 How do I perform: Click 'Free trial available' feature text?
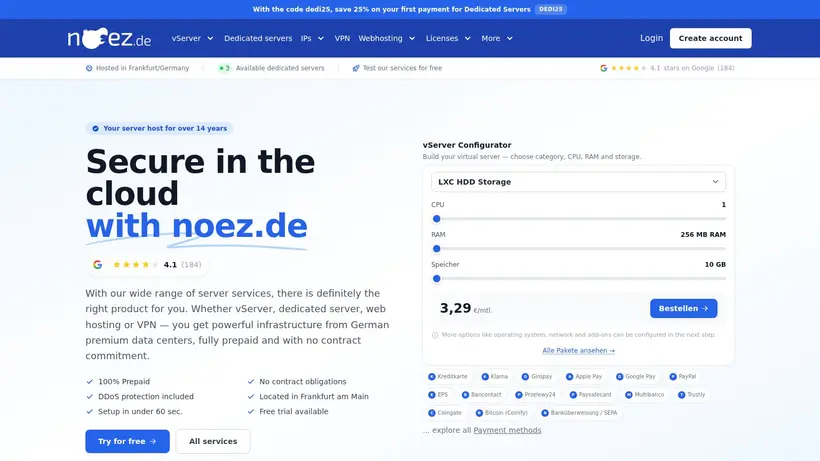click(294, 411)
